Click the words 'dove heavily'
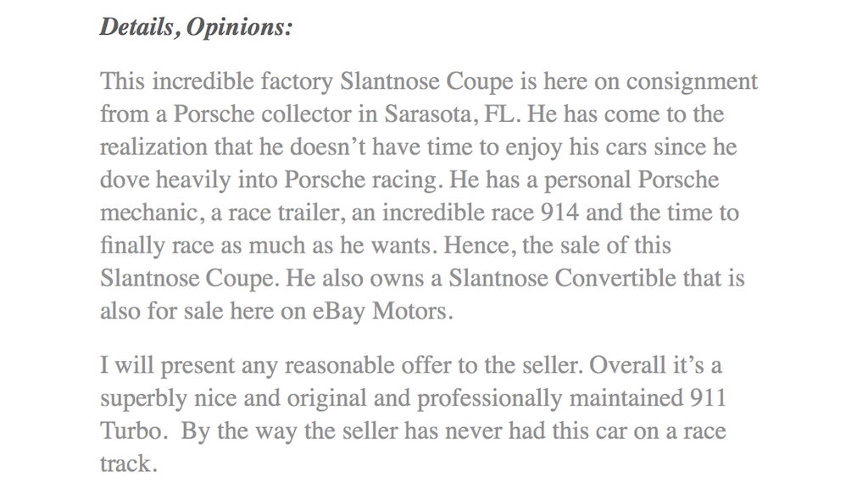868x488 pixels. (x=165, y=180)
